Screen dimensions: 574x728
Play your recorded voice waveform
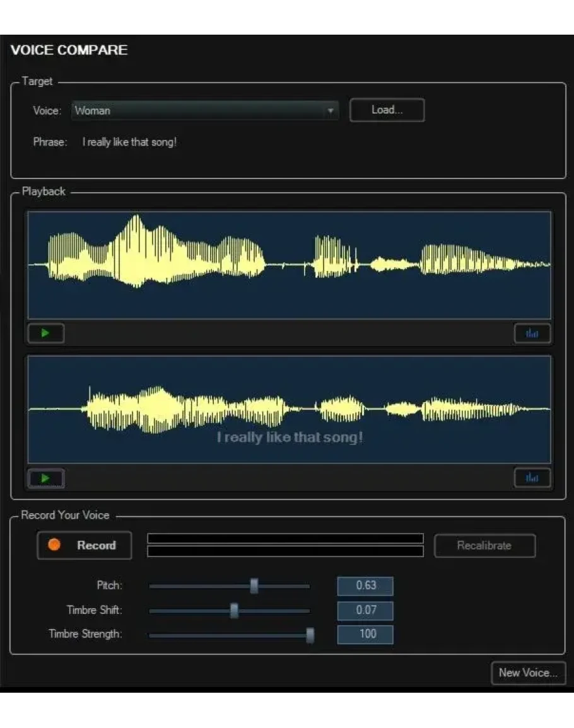pyautogui.click(x=46, y=478)
